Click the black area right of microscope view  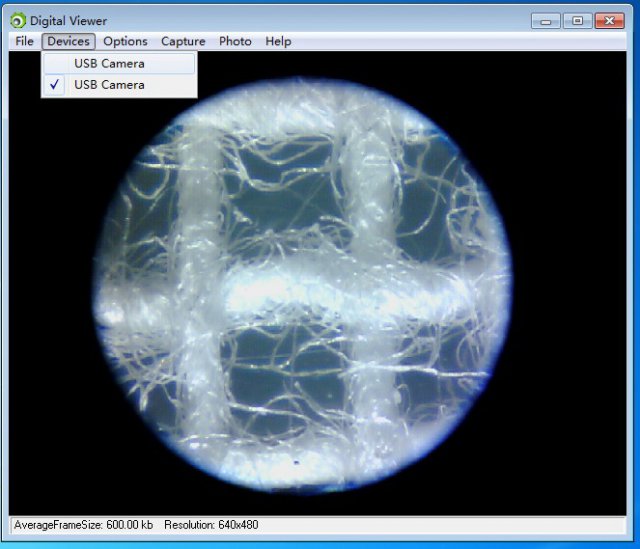(569, 286)
